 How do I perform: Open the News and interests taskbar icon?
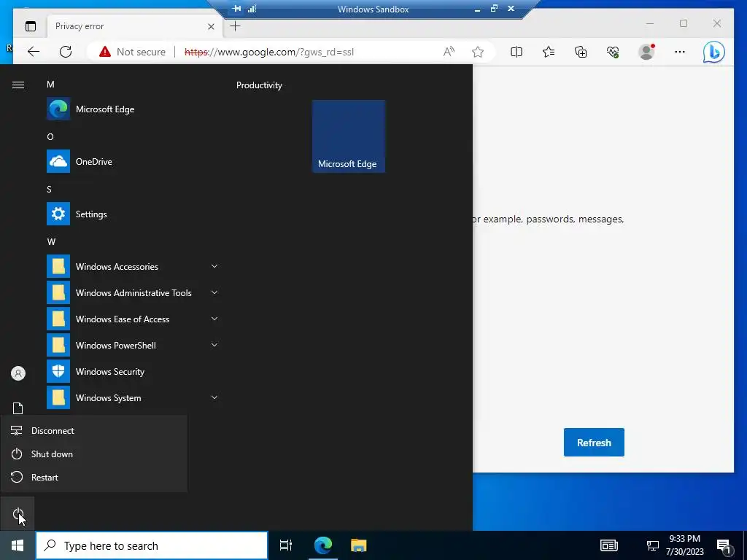(x=609, y=545)
